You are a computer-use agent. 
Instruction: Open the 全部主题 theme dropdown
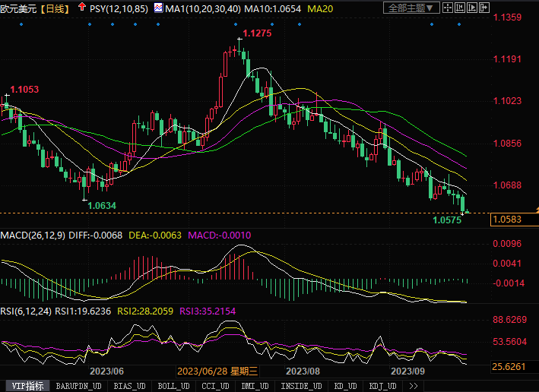[411, 8]
